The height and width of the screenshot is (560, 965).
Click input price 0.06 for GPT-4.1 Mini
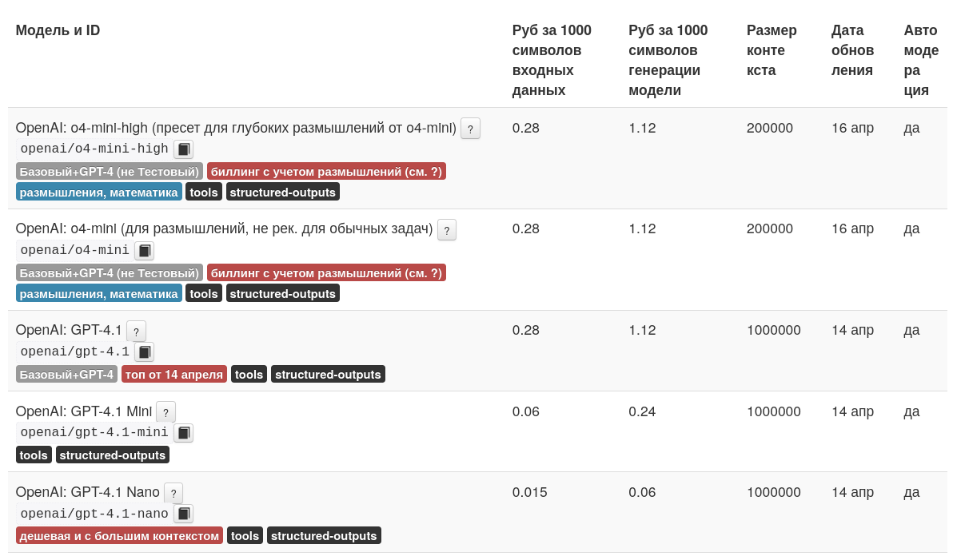pyautogui.click(x=526, y=411)
